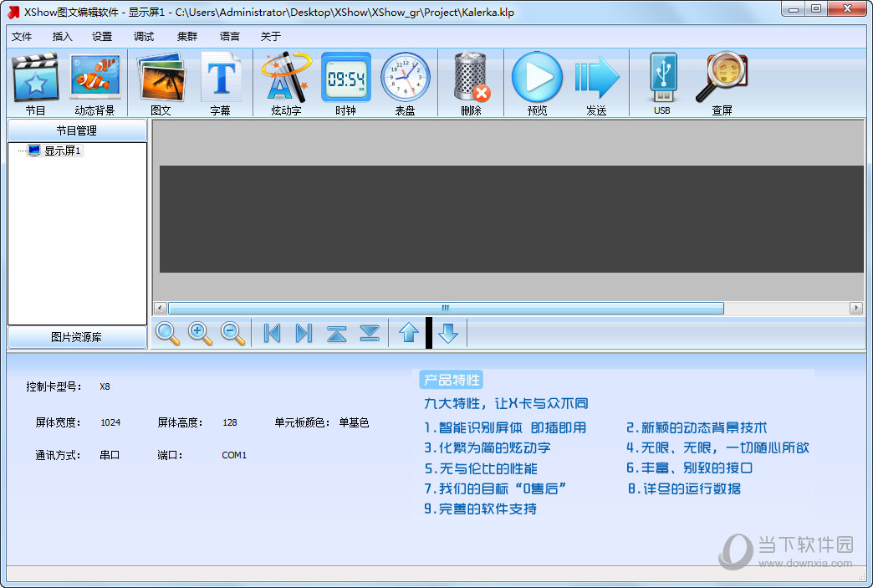Viewport: 873px width, 588px height.
Task: Open the 图片资源库 panel
Action: click(x=78, y=337)
